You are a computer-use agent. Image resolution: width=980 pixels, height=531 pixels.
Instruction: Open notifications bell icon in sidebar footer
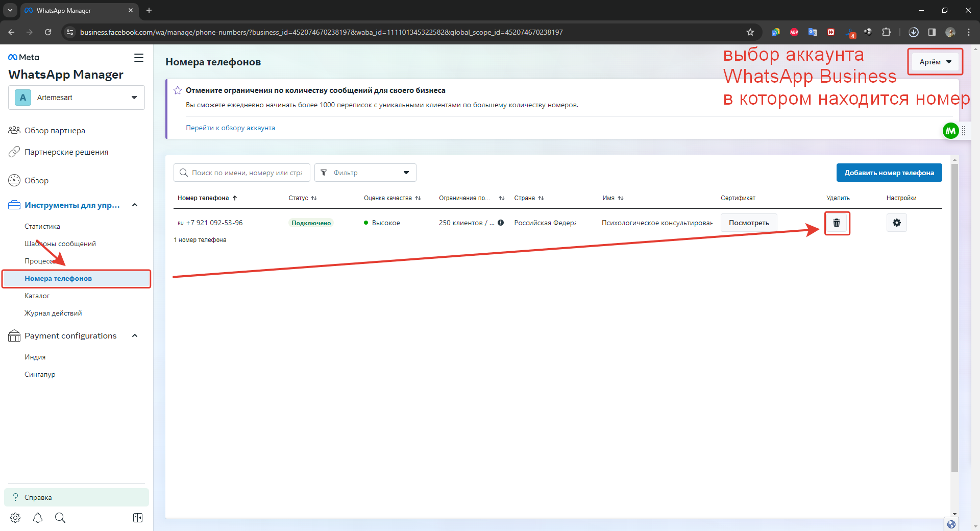point(38,518)
